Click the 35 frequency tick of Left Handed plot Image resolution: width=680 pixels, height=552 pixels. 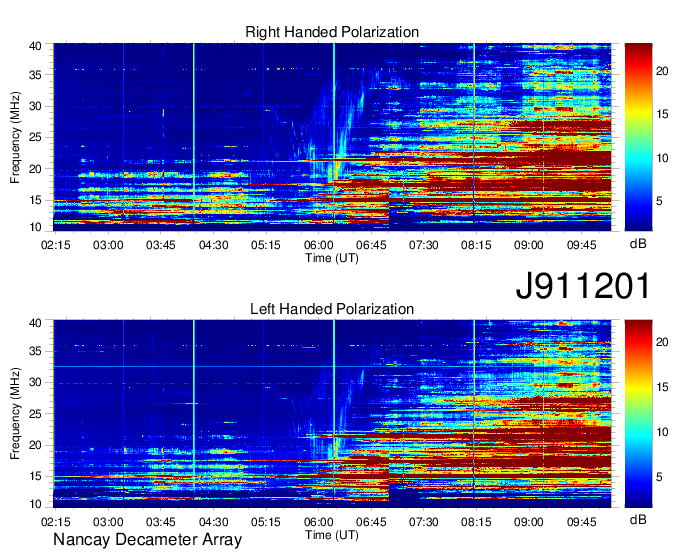(x=35, y=352)
